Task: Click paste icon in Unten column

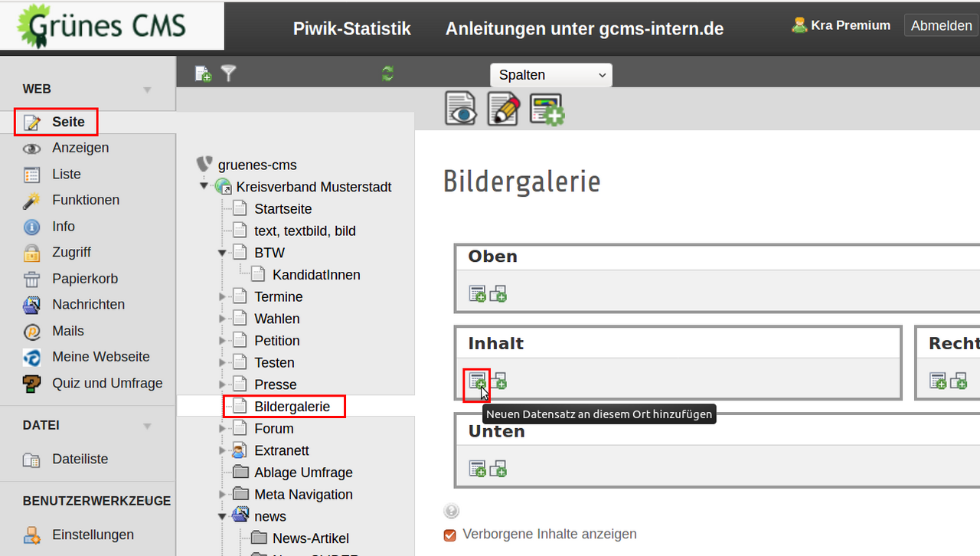Action: (x=498, y=469)
